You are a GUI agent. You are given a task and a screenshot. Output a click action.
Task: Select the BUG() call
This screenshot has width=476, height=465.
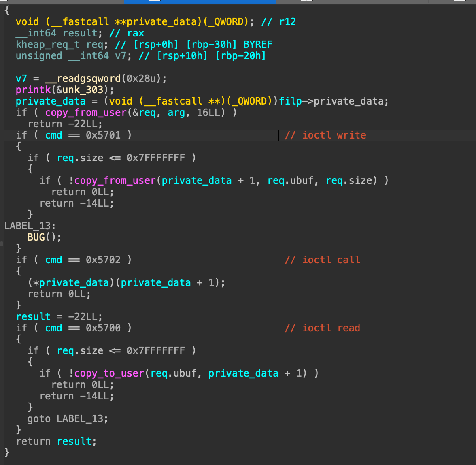[x=44, y=237]
